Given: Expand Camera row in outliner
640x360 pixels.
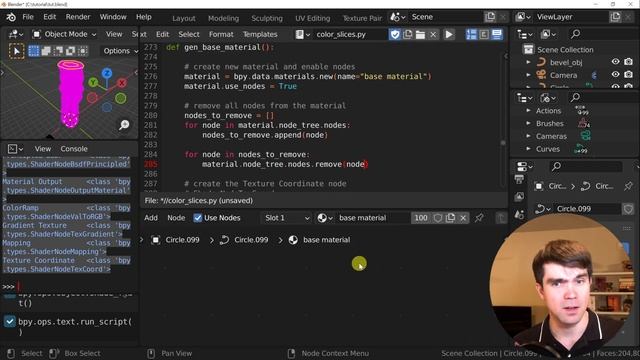Looking at the screenshot, I should click(x=528, y=75).
